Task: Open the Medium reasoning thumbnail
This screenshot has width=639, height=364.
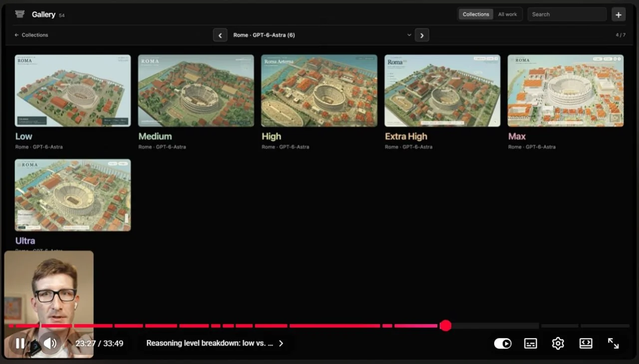Action: (196, 91)
